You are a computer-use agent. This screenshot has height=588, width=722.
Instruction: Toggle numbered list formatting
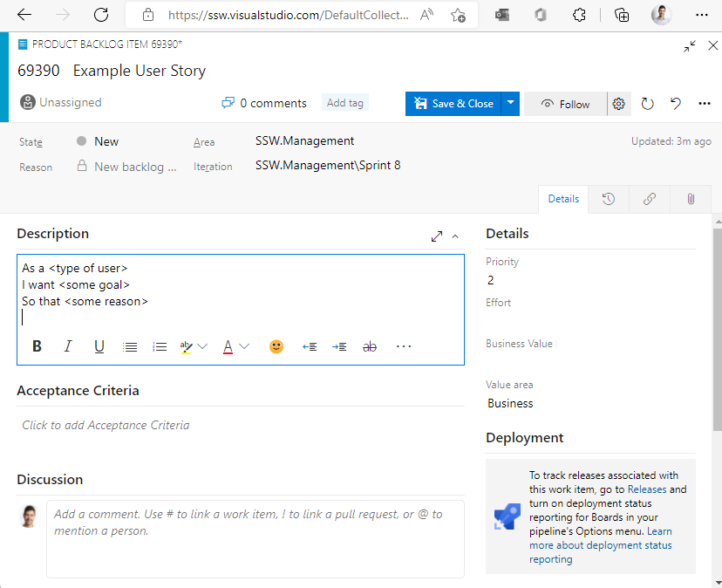point(160,346)
